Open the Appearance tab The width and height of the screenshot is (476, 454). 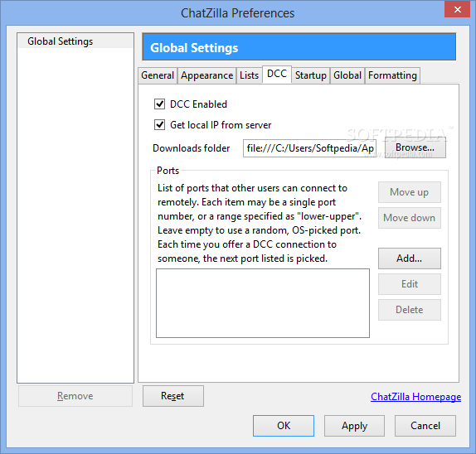click(206, 75)
